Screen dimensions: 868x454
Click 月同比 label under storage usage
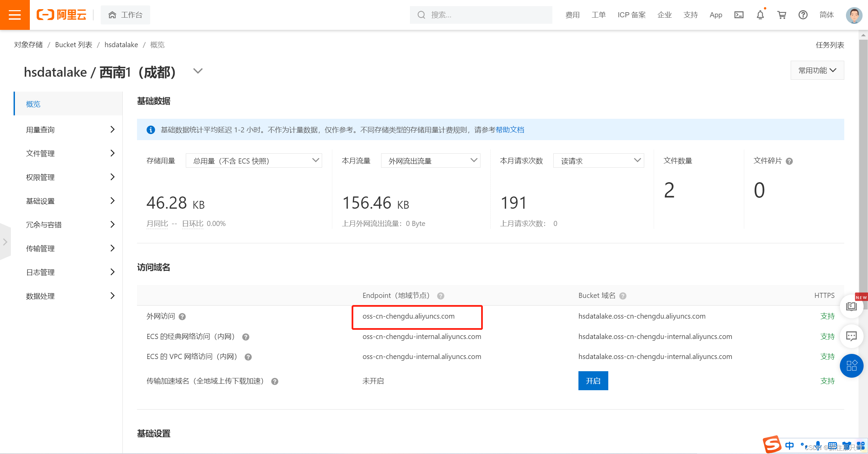coord(157,224)
